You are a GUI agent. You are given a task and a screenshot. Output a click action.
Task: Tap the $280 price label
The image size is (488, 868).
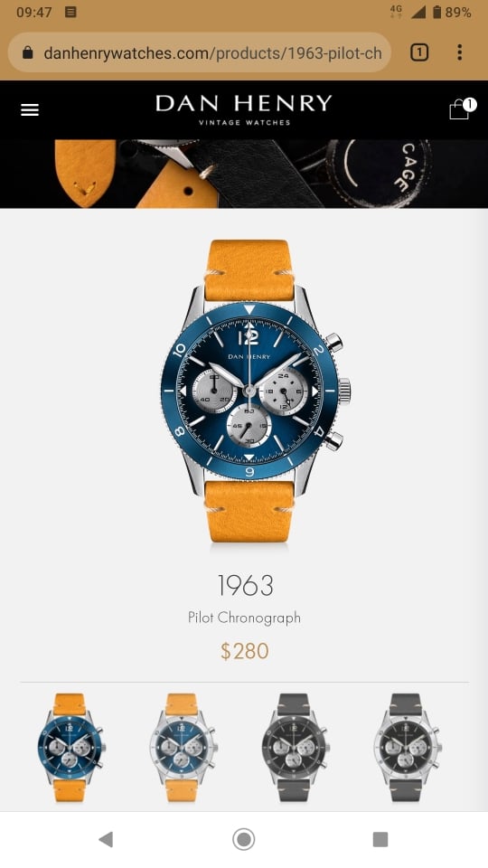click(x=245, y=651)
